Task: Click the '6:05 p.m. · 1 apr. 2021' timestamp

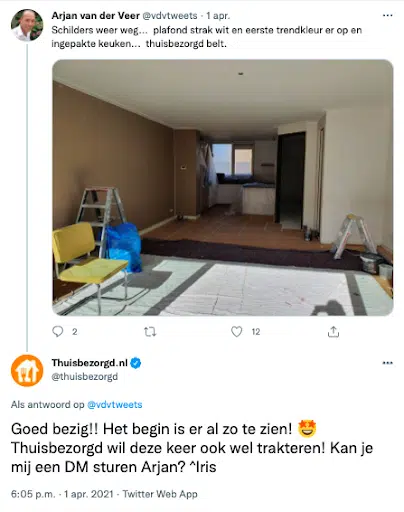Action: coord(62,494)
